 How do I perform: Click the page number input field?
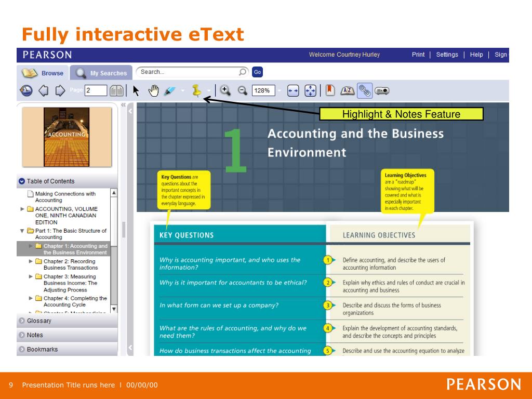[96, 90]
